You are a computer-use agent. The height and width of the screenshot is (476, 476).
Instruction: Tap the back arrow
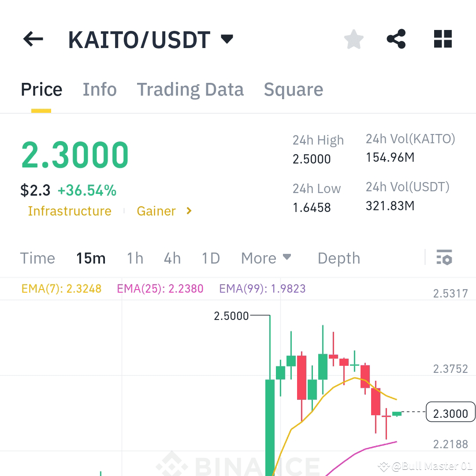33,39
